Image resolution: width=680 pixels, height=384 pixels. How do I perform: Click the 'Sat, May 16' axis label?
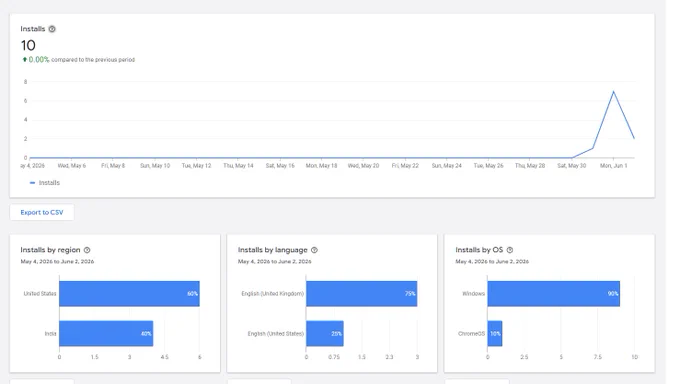pyautogui.click(x=280, y=166)
